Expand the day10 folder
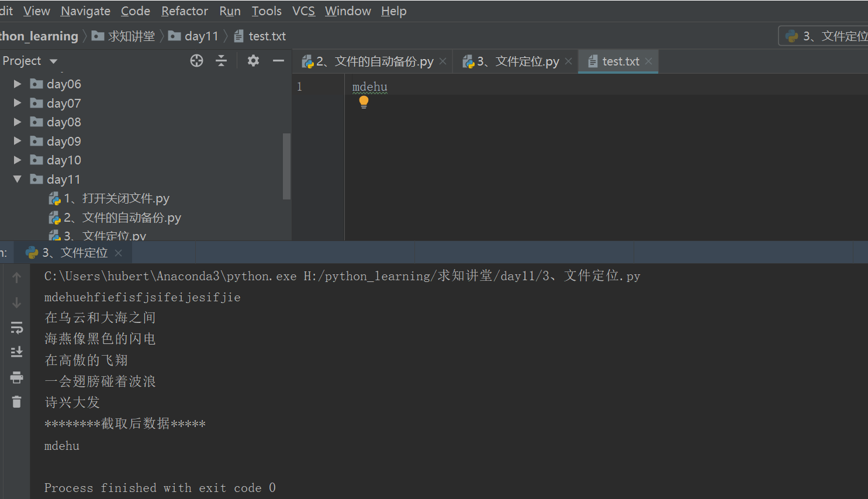 pos(18,160)
